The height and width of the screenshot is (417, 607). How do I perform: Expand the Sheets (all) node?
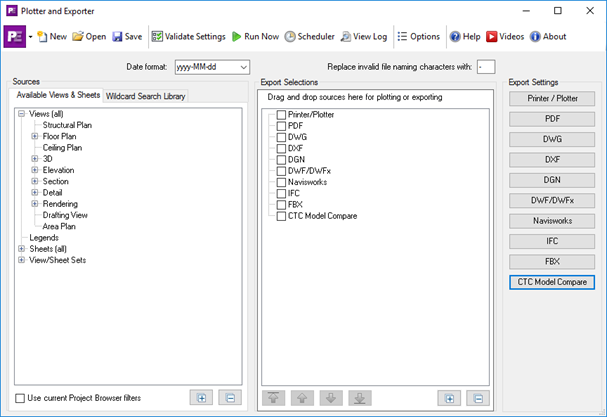coord(22,249)
